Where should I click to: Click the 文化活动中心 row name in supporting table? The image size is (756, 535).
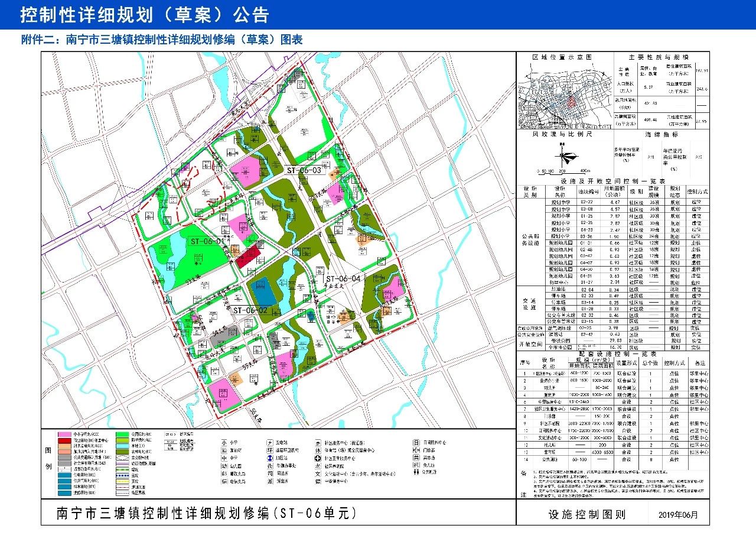click(550, 437)
